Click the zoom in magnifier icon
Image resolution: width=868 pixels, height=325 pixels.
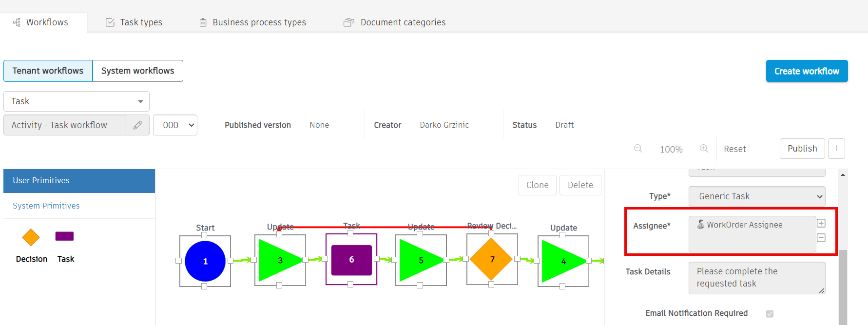coord(704,149)
